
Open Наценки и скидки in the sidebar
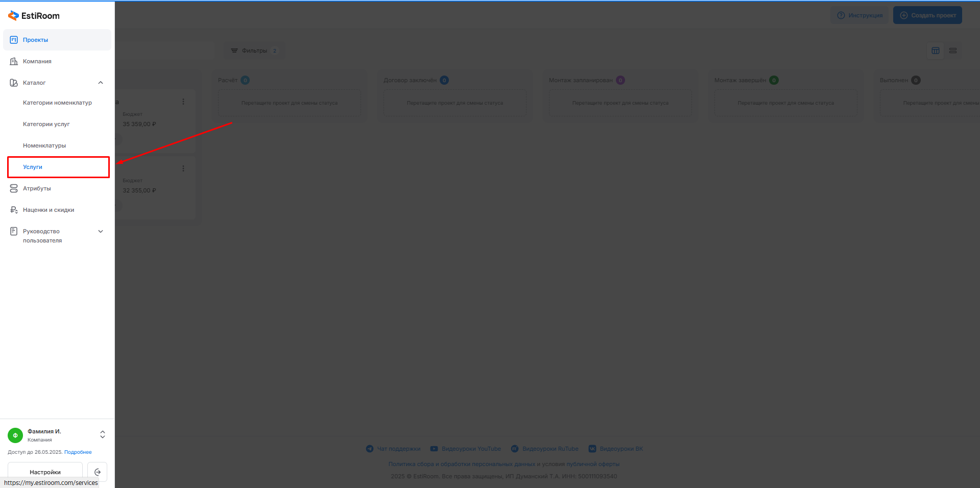coord(49,210)
